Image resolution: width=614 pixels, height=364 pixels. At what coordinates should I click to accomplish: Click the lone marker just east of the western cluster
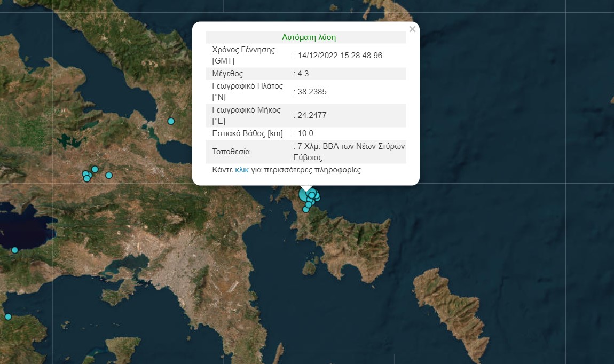109,175
